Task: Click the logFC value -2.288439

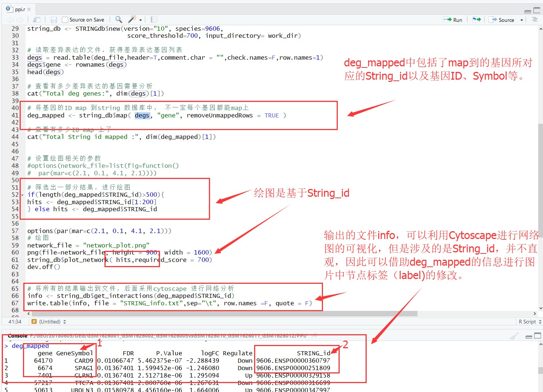Action: click(202, 361)
